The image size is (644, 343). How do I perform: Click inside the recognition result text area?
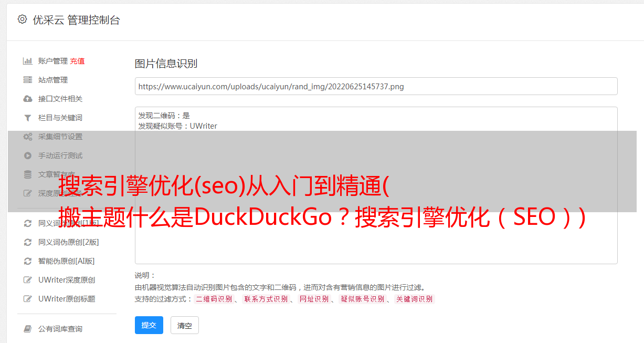[x=376, y=185]
